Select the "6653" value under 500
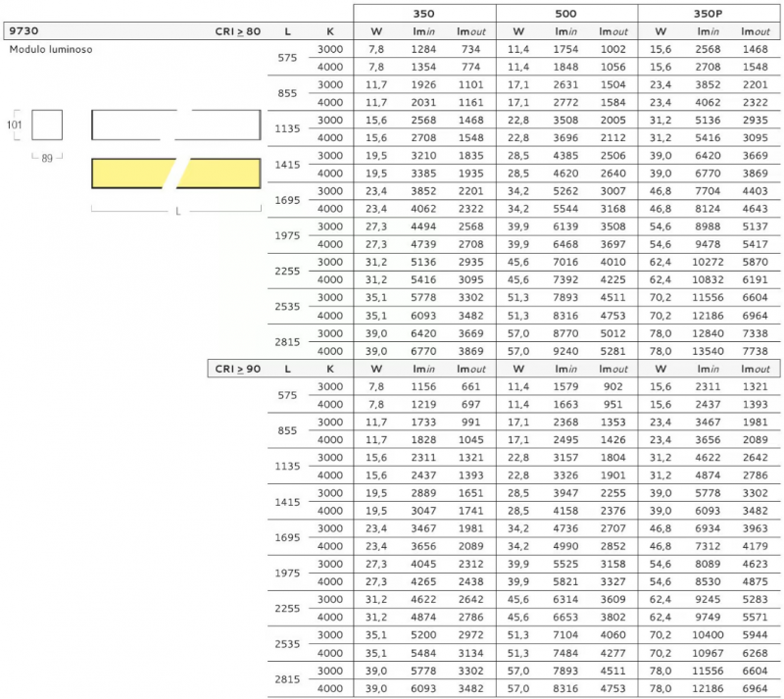The image size is (784, 699). pyautogui.click(x=565, y=617)
